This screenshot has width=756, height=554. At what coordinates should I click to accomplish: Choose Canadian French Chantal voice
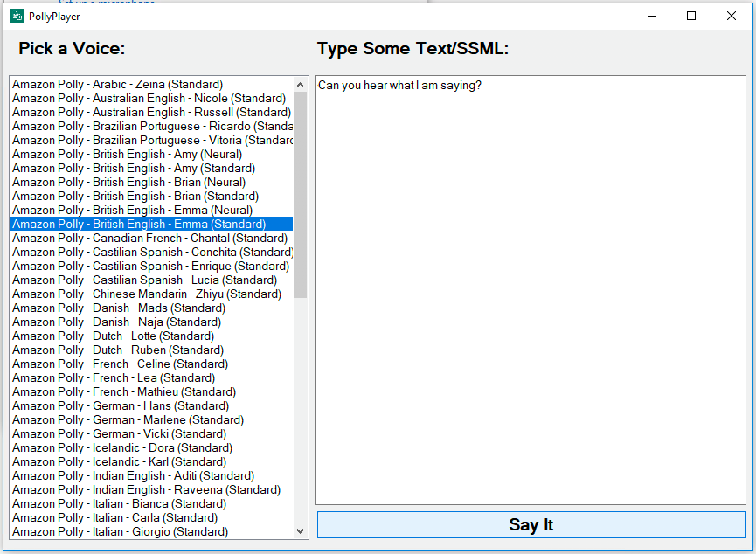coord(150,238)
